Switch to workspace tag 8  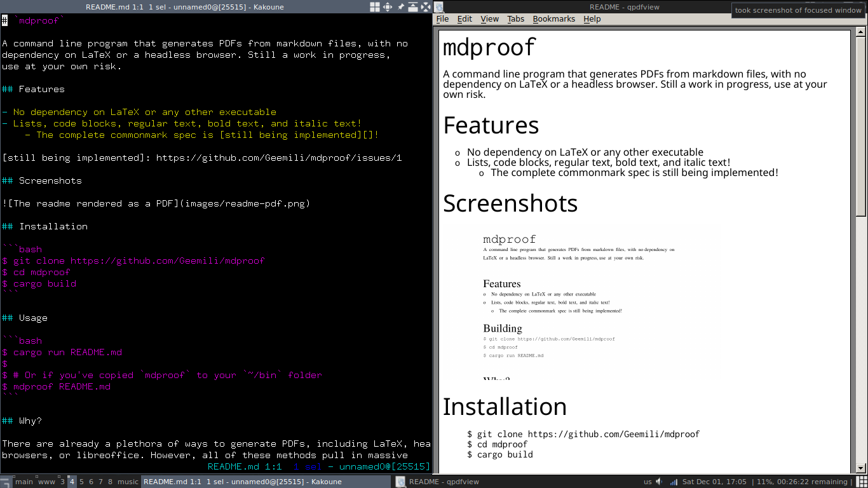(x=110, y=482)
